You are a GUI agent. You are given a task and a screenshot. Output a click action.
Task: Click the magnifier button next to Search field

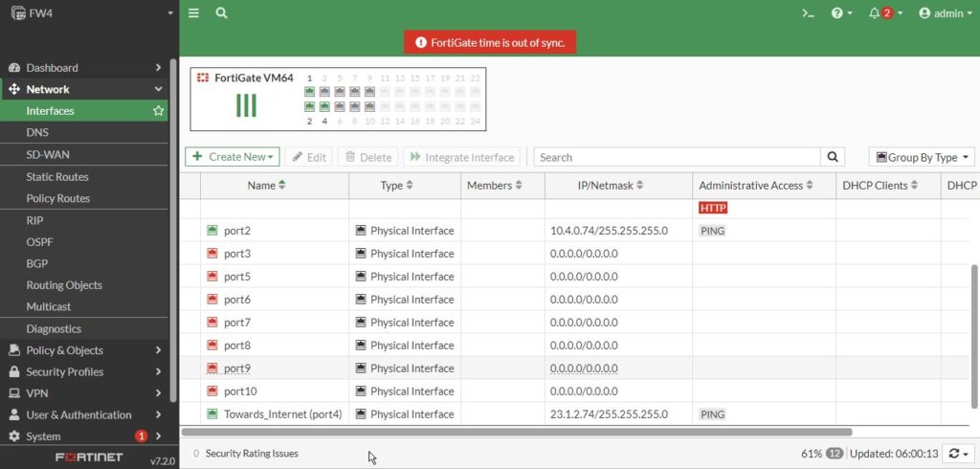[834, 157]
